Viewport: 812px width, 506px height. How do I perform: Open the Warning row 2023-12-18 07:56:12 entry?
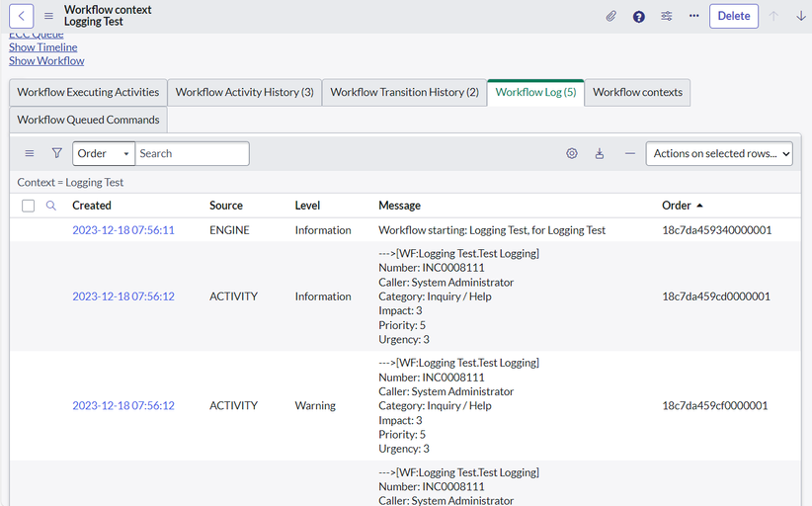[123, 405]
